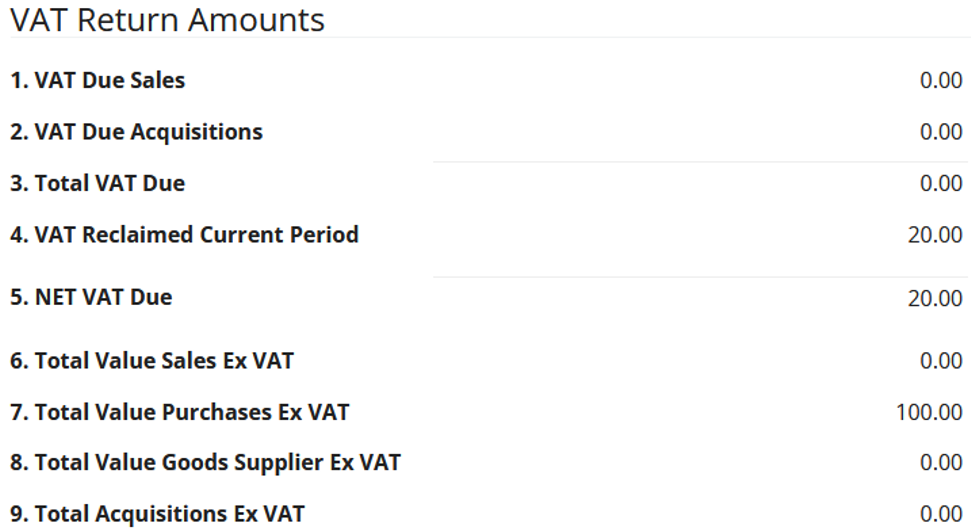The height and width of the screenshot is (532, 971).
Task: Click the VAT Reclaimed 20.00 amount
Action: 936,236
